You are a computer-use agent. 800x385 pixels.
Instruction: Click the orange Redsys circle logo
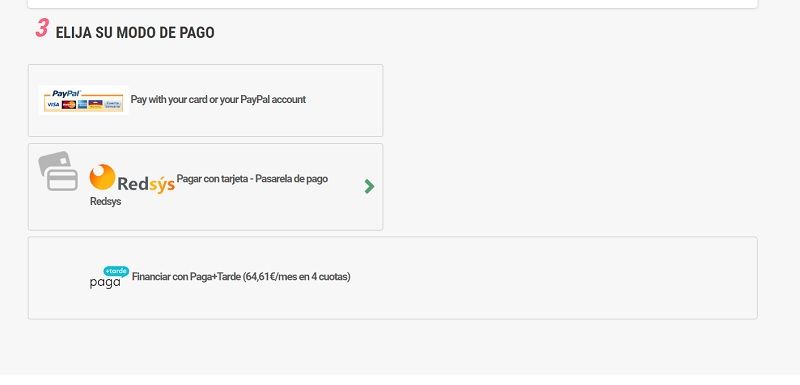click(x=103, y=177)
